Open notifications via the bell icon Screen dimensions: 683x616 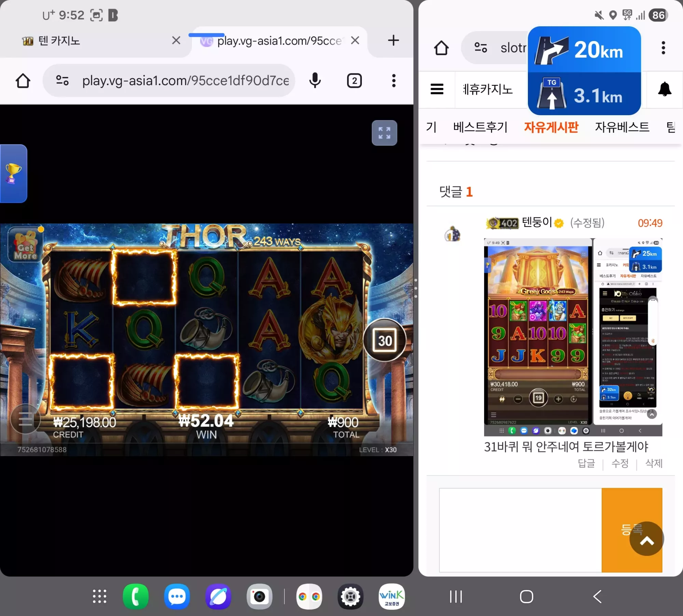coord(665,89)
